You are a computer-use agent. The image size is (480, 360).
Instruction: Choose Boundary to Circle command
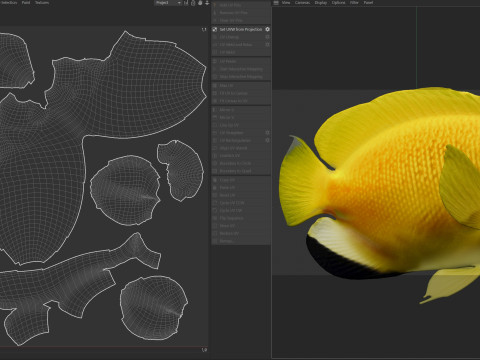(241, 163)
